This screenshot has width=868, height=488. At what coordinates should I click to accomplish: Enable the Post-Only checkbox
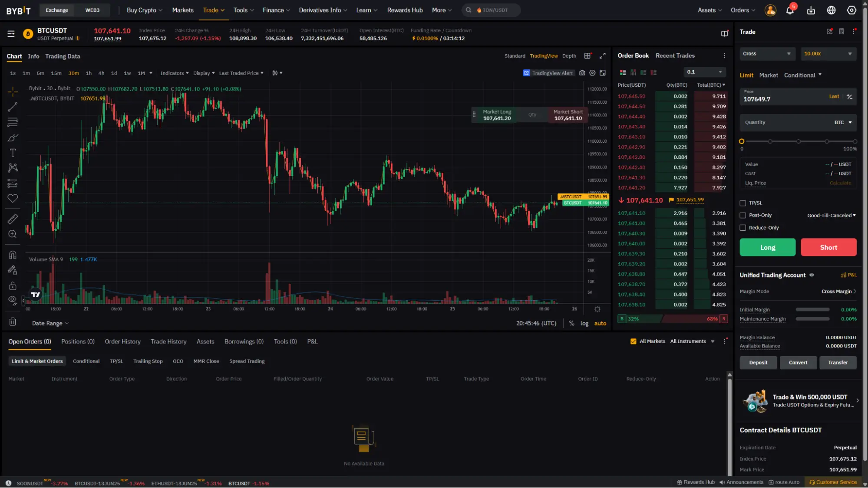point(743,215)
